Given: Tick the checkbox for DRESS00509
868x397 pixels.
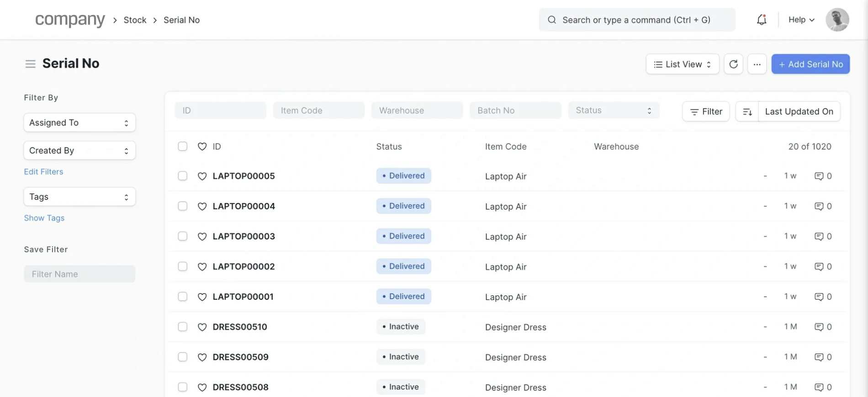Looking at the screenshot, I should [183, 357].
